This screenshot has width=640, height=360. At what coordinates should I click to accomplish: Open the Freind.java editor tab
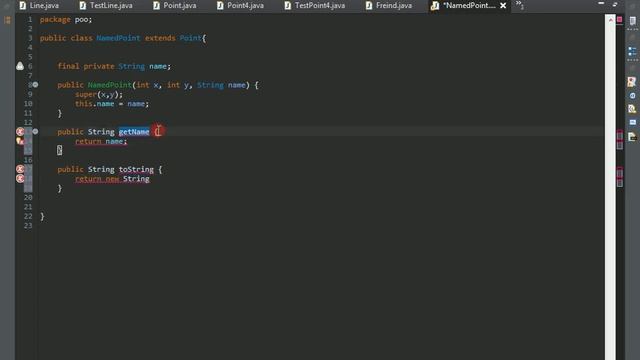click(389, 6)
